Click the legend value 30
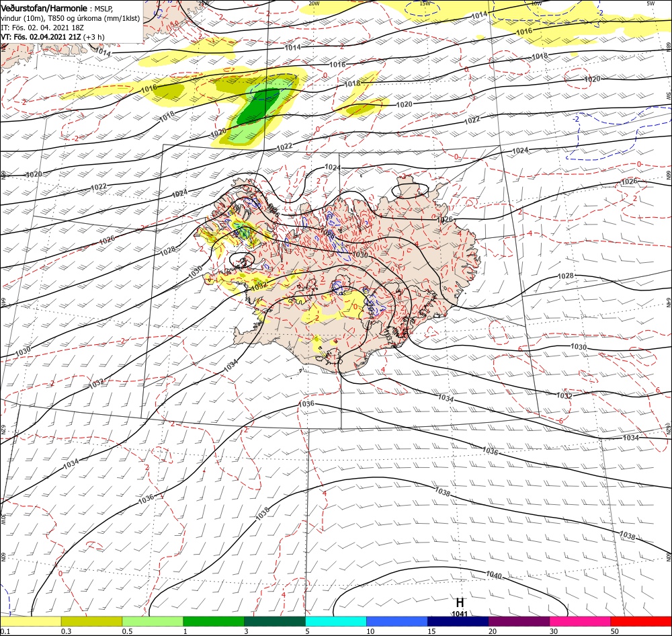This screenshot has width=672, height=636. tap(554, 631)
